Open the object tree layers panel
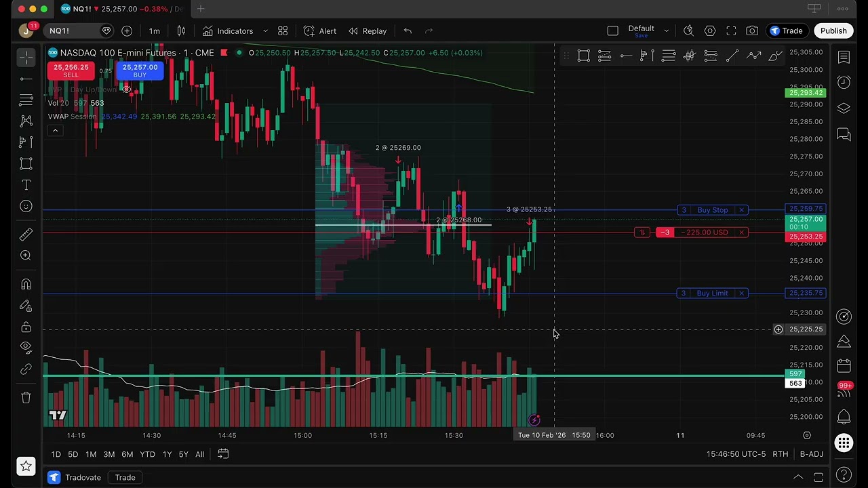The width and height of the screenshot is (868, 488). 844,108
